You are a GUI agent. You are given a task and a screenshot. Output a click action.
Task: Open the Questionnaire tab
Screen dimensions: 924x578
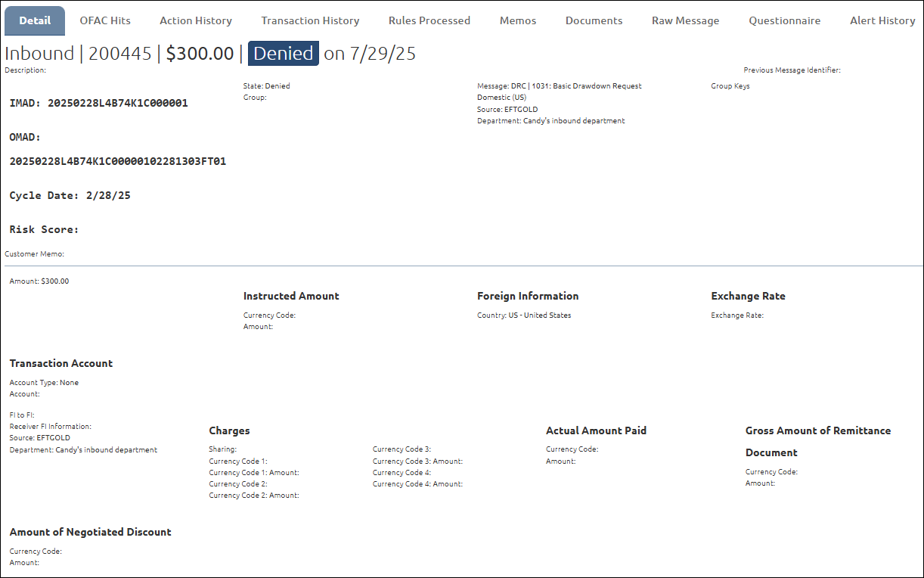(785, 20)
